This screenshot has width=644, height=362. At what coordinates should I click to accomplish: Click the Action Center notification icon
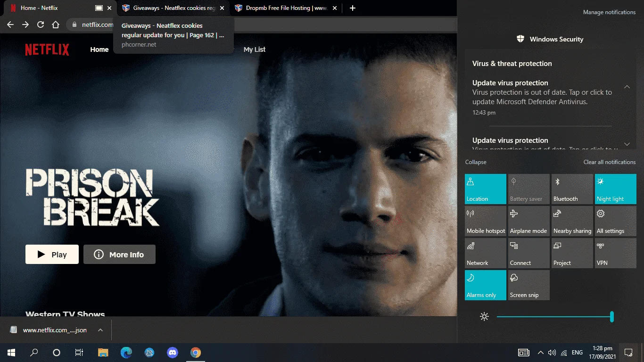coord(628,353)
